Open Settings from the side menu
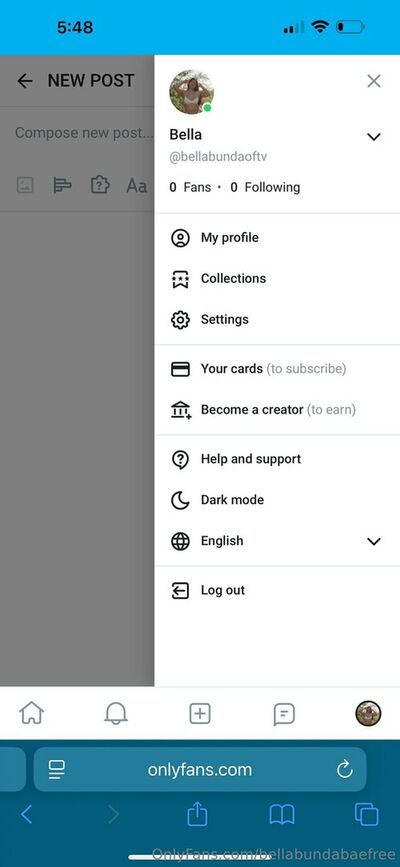 tap(277, 320)
